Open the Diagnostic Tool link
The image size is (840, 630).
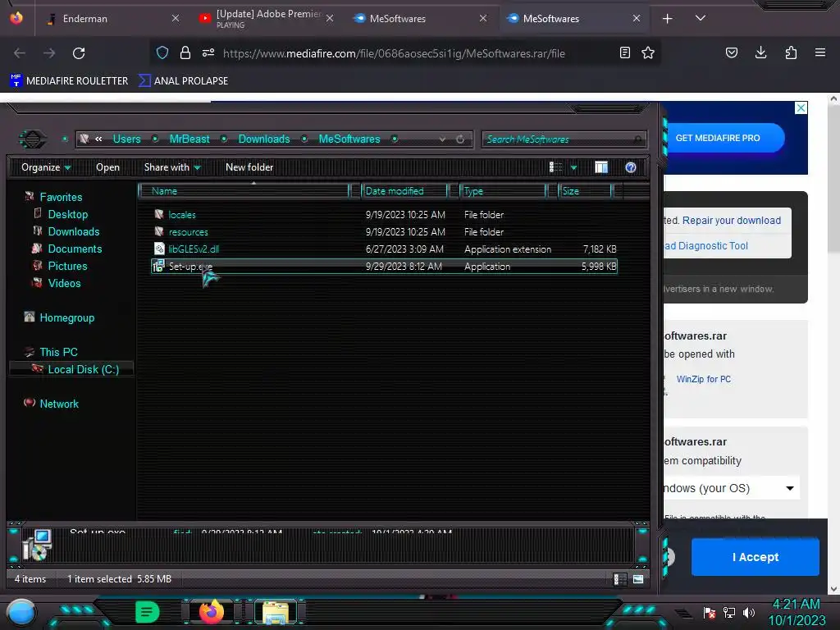point(706,246)
